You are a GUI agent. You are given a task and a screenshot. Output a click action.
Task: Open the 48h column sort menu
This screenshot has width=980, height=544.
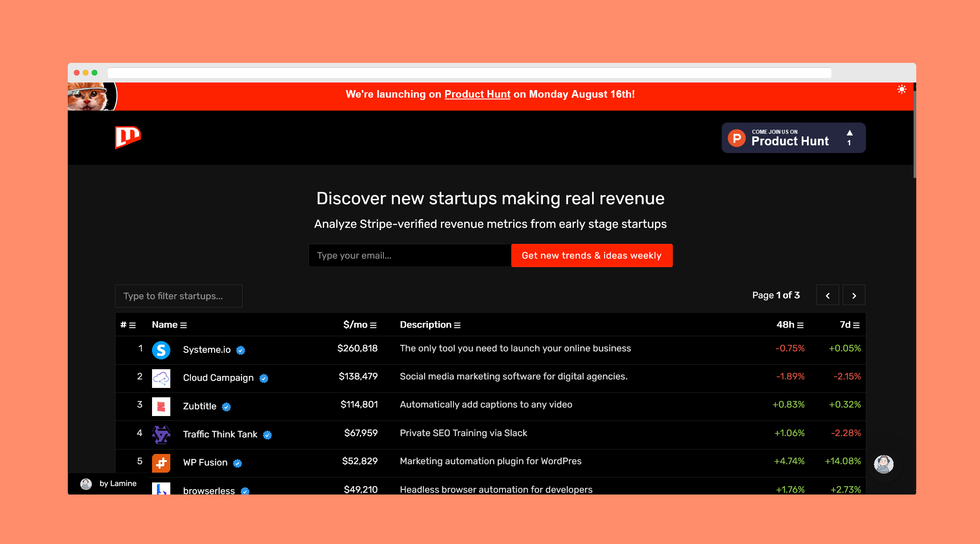[x=800, y=325]
